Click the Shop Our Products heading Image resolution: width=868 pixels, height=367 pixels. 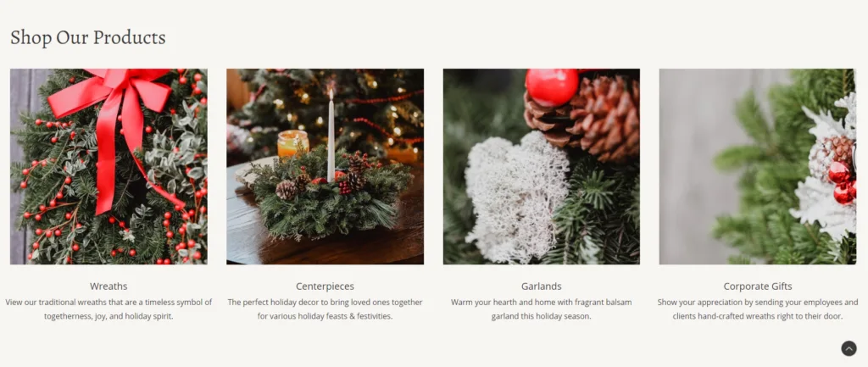88,37
